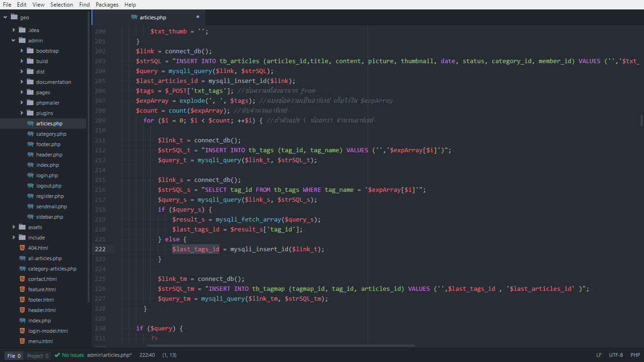This screenshot has height=362, width=644.
Task: Click the elephant icon on the articles.php tab
Action: [134, 17]
